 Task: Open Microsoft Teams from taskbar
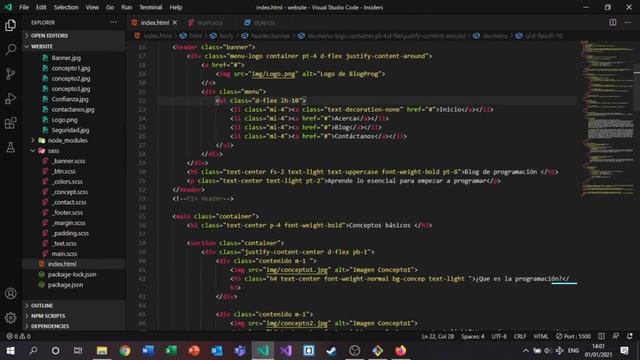tap(240, 351)
